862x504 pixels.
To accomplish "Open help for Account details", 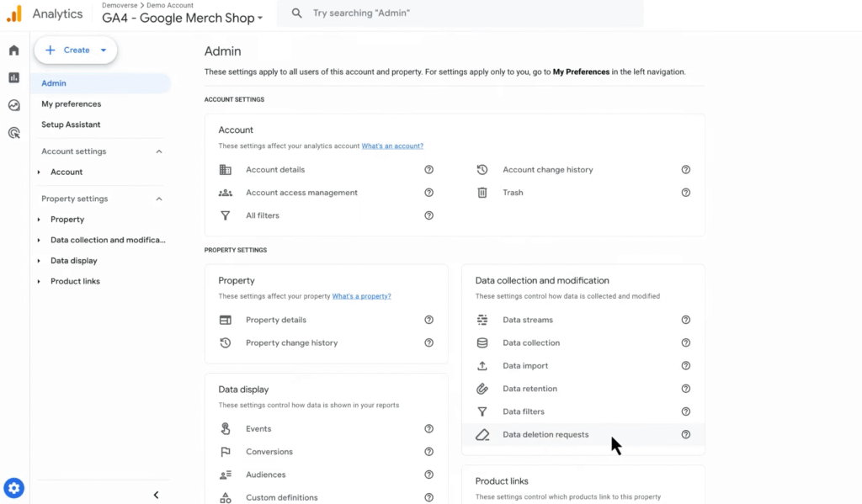I will point(428,170).
